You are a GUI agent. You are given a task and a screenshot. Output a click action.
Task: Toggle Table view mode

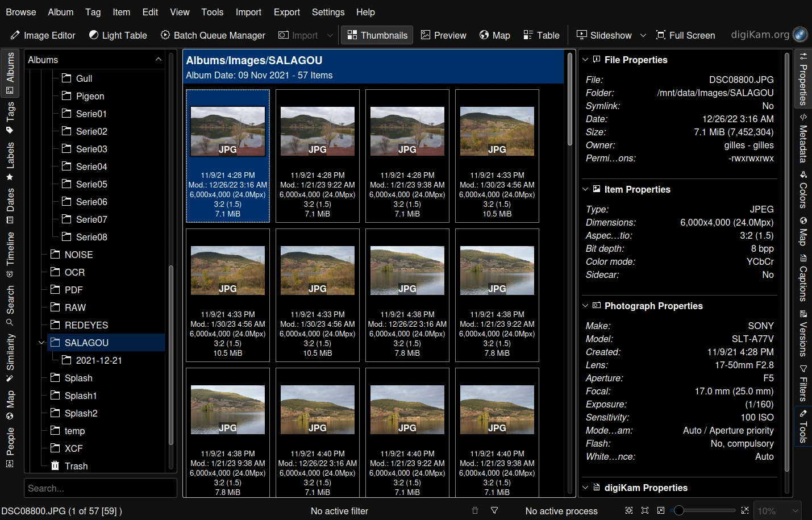coord(542,35)
